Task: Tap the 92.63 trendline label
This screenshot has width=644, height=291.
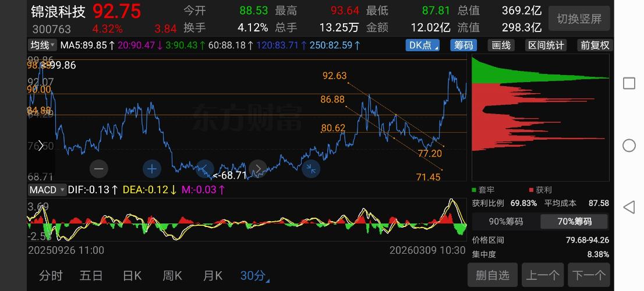Action: tap(334, 76)
